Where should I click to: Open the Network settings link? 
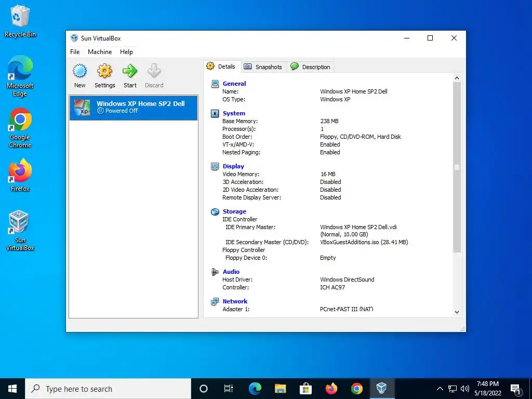pos(235,301)
